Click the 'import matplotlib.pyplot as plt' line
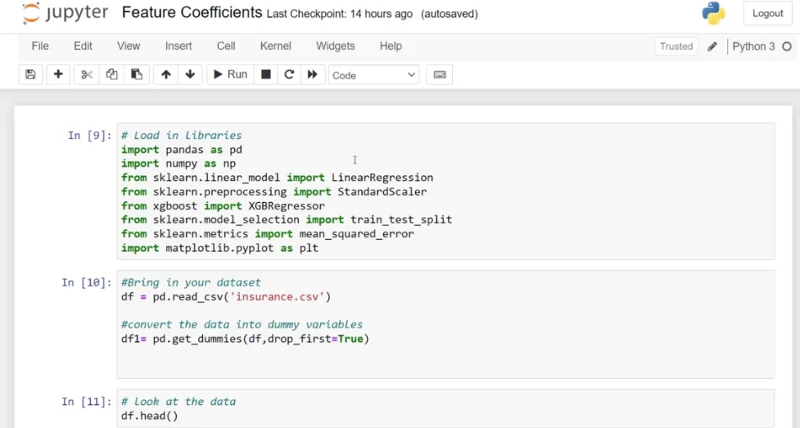The width and height of the screenshot is (800, 428). pos(219,248)
